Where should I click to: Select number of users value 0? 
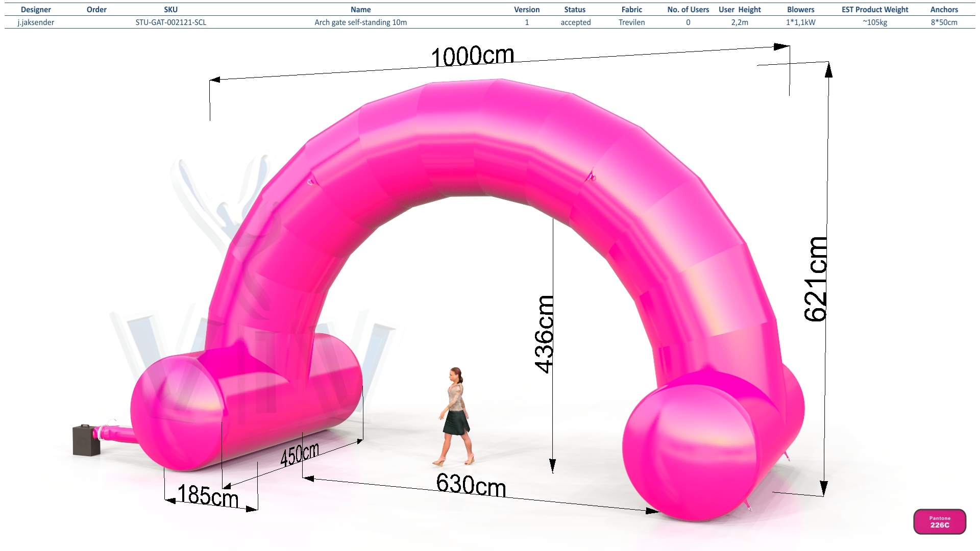688,22
